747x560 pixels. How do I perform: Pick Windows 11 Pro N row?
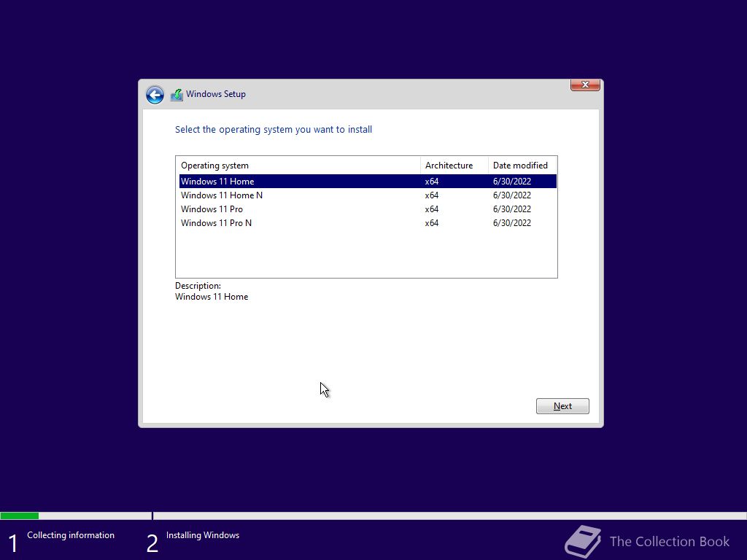pos(368,223)
